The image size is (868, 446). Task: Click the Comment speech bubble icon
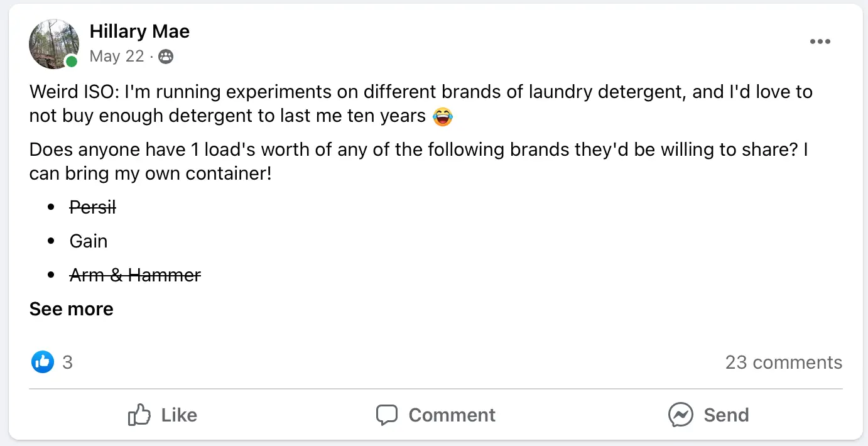(x=388, y=415)
